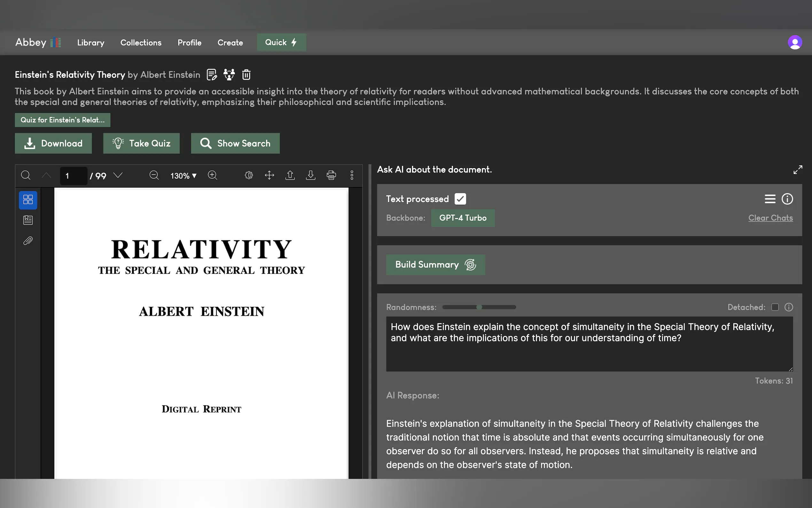This screenshot has height=508, width=812.
Task: Expand the chat panel to fullscreen
Action: point(798,170)
